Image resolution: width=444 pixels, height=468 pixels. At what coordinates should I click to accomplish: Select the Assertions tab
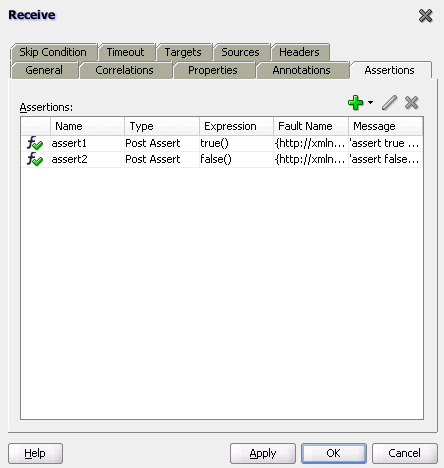[390, 70]
